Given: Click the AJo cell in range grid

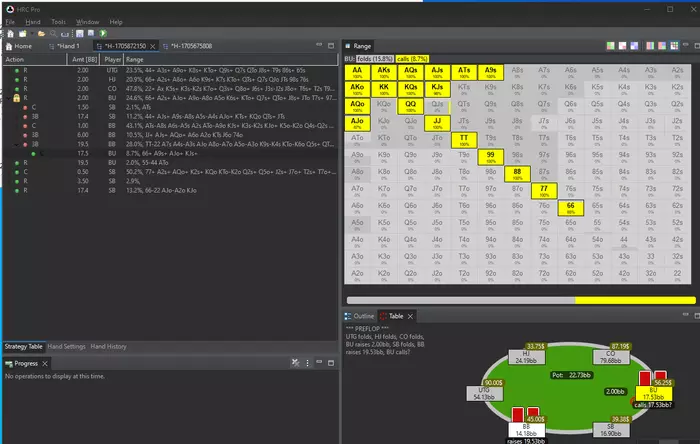Looking at the screenshot, I should (x=357, y=123).
